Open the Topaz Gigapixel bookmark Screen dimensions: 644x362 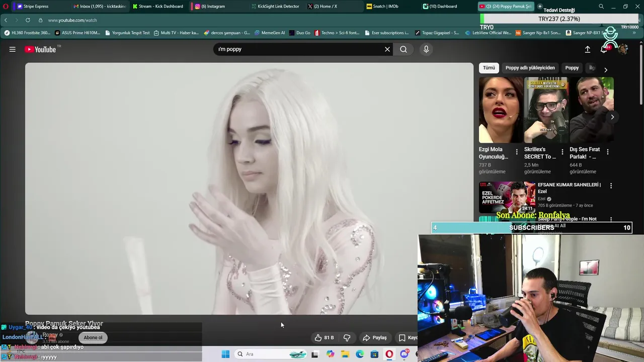click(x=437, y=33)
